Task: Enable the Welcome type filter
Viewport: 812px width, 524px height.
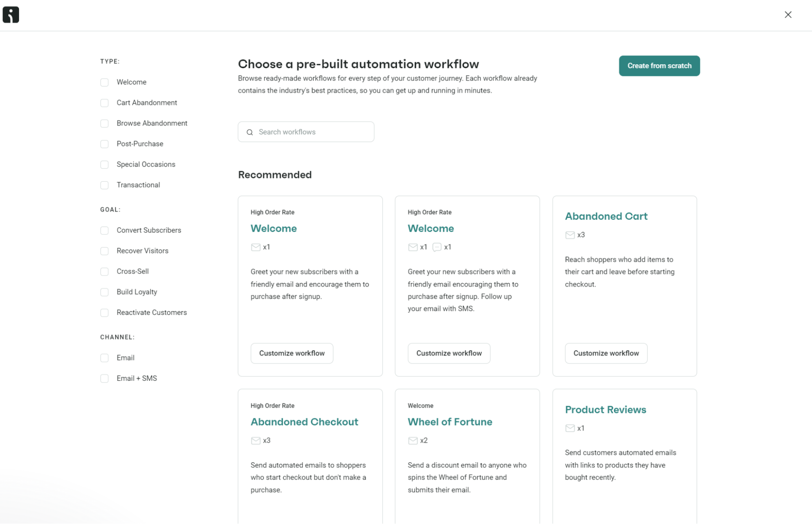Action: pos(104,82)
